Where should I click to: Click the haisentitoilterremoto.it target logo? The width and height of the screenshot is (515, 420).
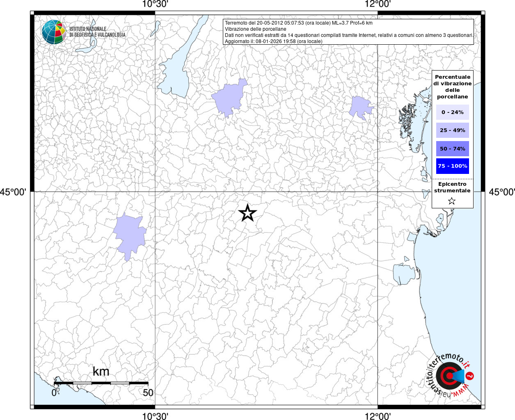pos(450,375)
